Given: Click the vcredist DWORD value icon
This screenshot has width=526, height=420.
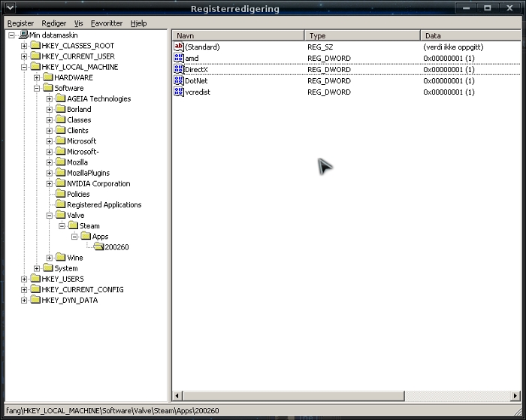Looking at the screenshot, I should (x=179, y=92).
